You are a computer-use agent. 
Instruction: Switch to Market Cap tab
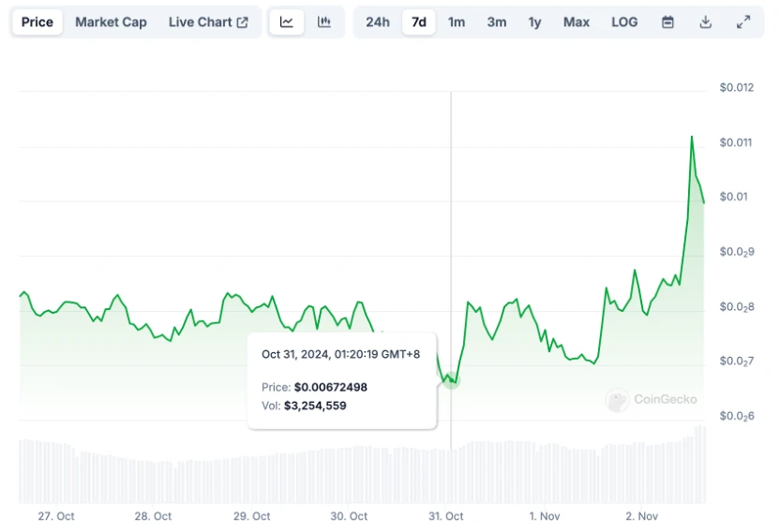[x=111, y=22]
